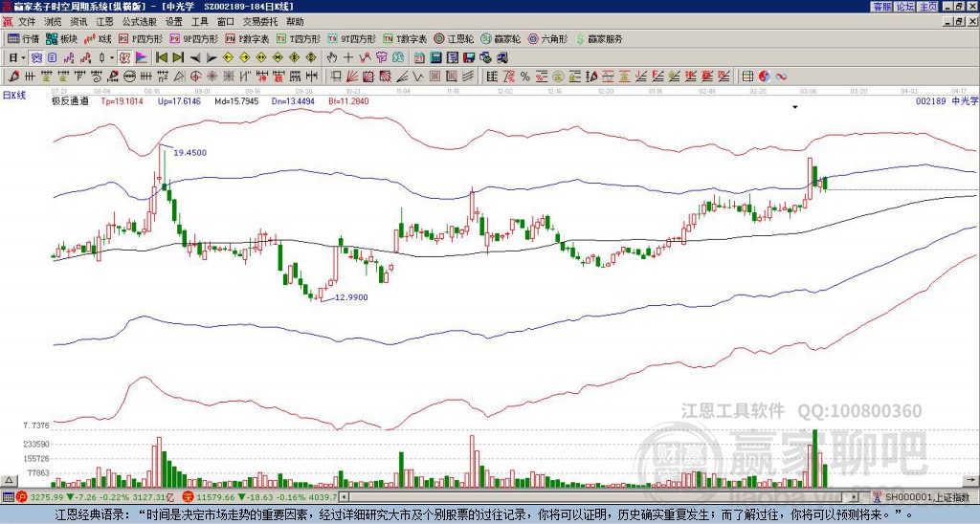The height and width of the screenshot is (524, 980).
Task: Jump to first bar with green arrow
Action: pyautogui.click(x=162, y=58)
